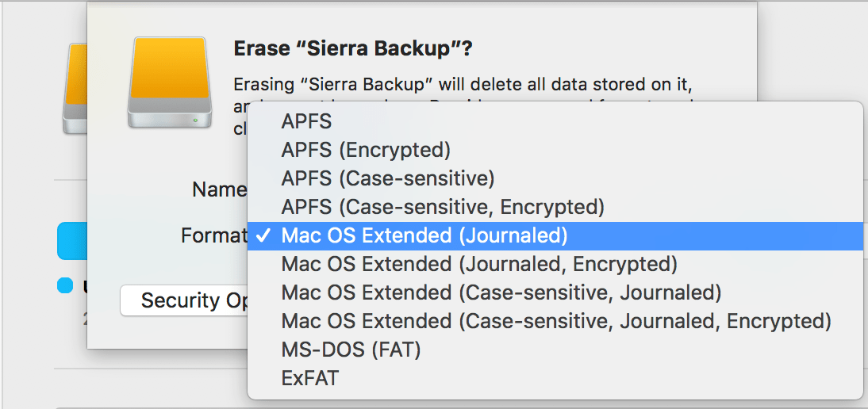Choose Mac OS Extended (Journaled) entry
The width and height of the screenshot is (868, 409).
424,235
